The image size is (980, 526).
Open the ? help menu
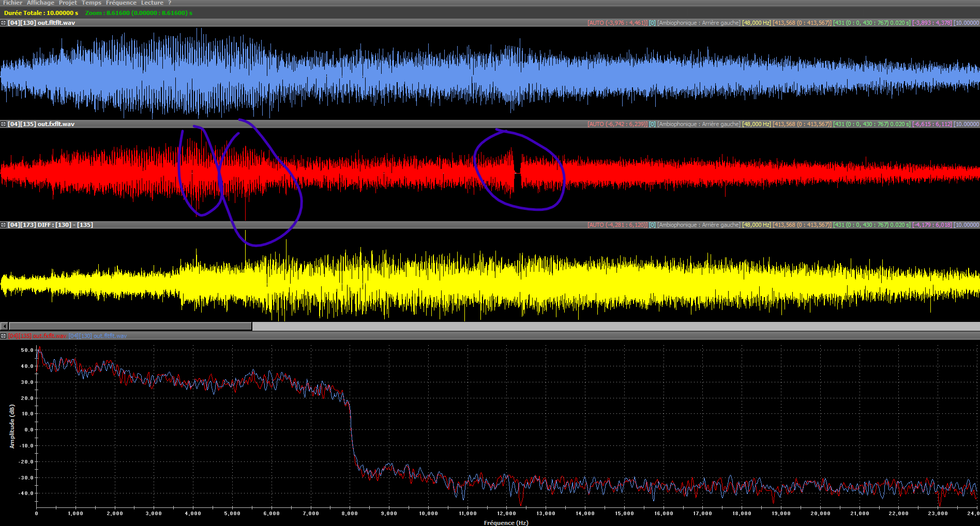point(169,3)
